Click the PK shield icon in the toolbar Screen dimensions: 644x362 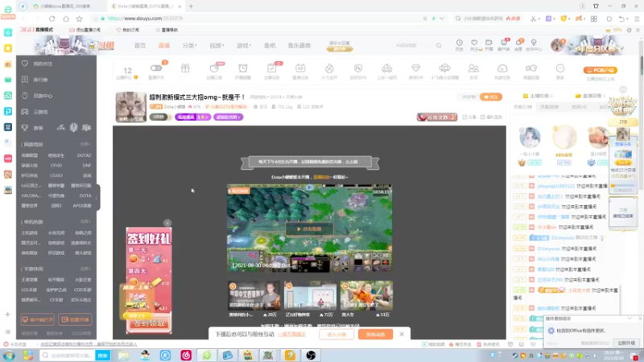tap(358, 68)
